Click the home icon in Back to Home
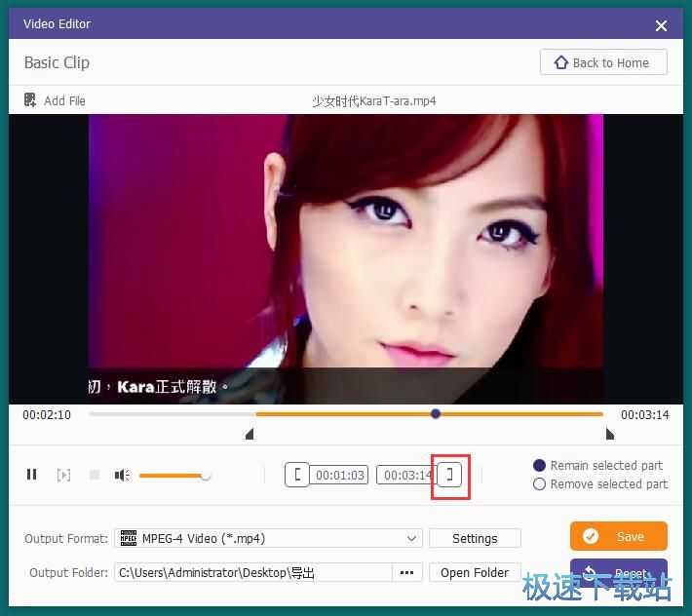The image size is (692, 616). coord(561,62)
